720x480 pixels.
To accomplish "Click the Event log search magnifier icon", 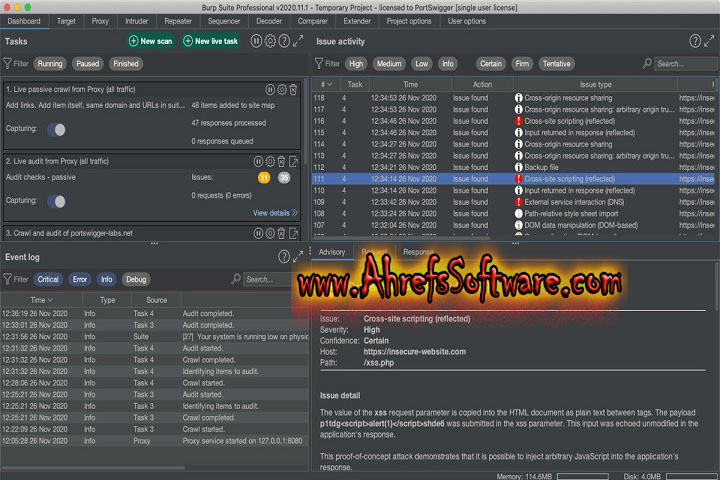I will pos(236,278).
